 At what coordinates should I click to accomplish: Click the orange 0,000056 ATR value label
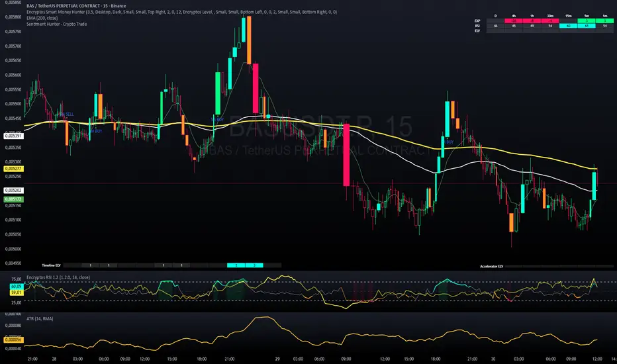13,340
